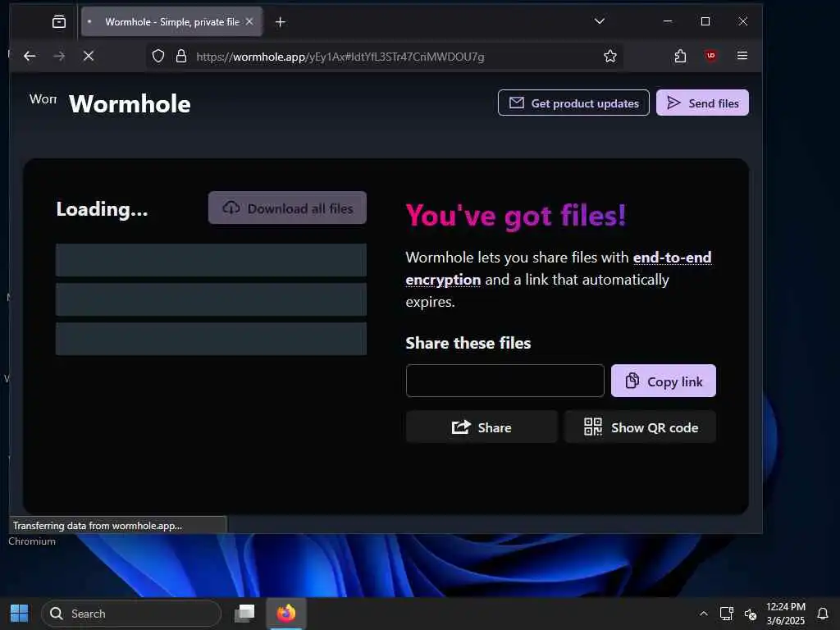840x630 pixels.
Task: Click the Send files button
Action: point(702,103)
